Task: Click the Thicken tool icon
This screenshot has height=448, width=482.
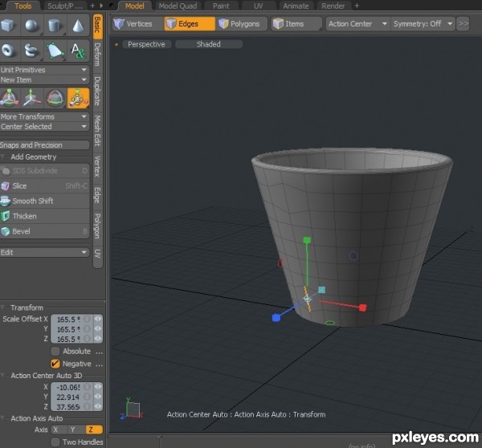Action: [x=6, y=216]
